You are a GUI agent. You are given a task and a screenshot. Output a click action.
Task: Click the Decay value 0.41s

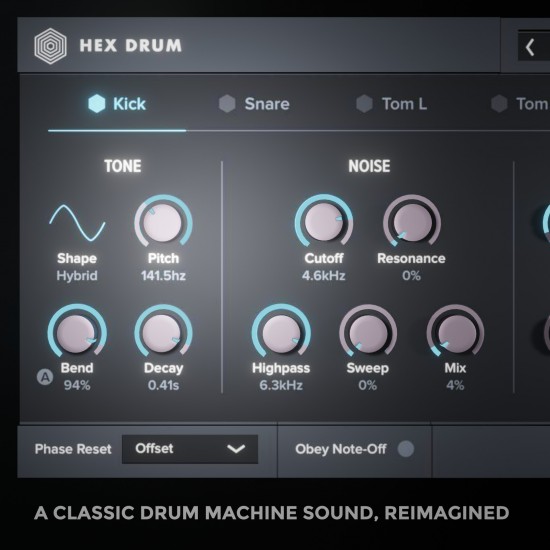pos(163,385)
